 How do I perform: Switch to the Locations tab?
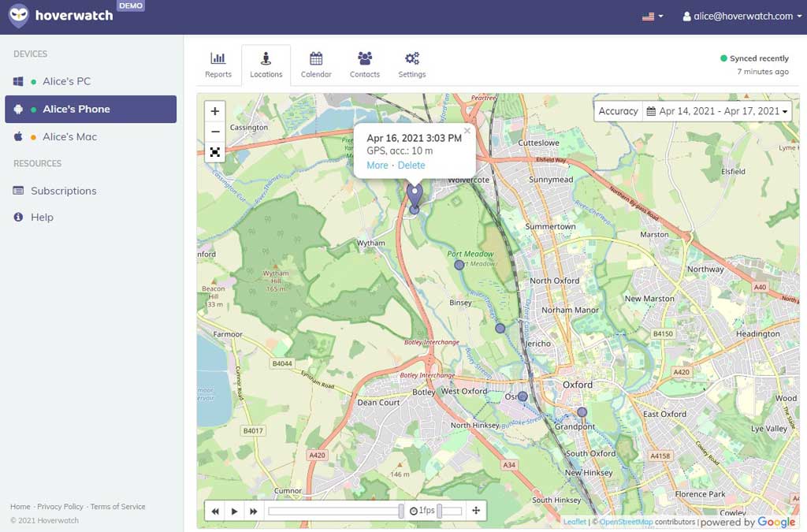[266, 65]
